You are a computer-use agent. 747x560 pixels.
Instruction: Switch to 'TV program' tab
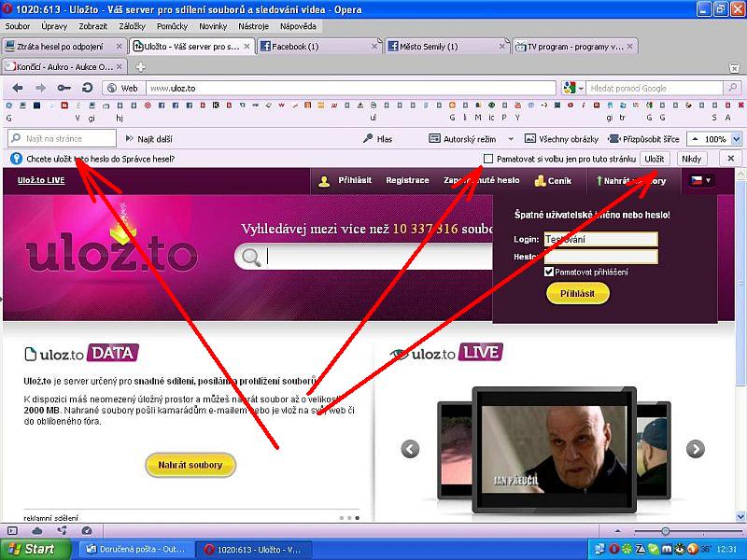tap(574, 46)
